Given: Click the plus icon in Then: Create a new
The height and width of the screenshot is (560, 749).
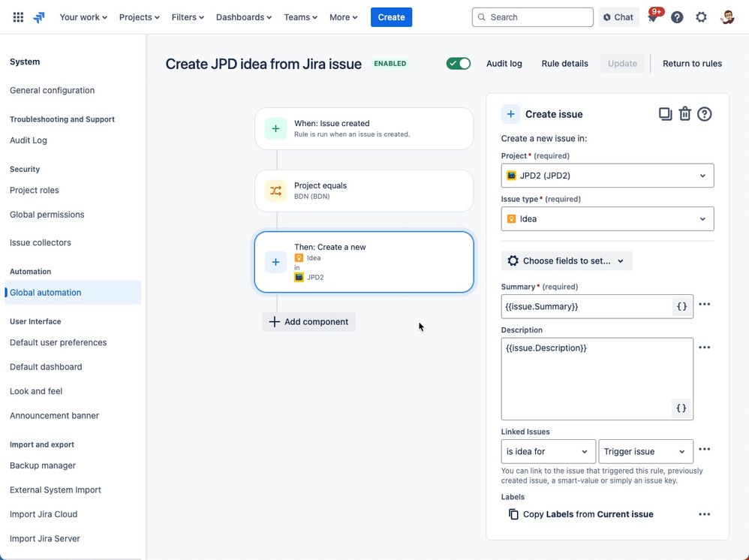Looking at the screenshot, I should click(275, 262).
